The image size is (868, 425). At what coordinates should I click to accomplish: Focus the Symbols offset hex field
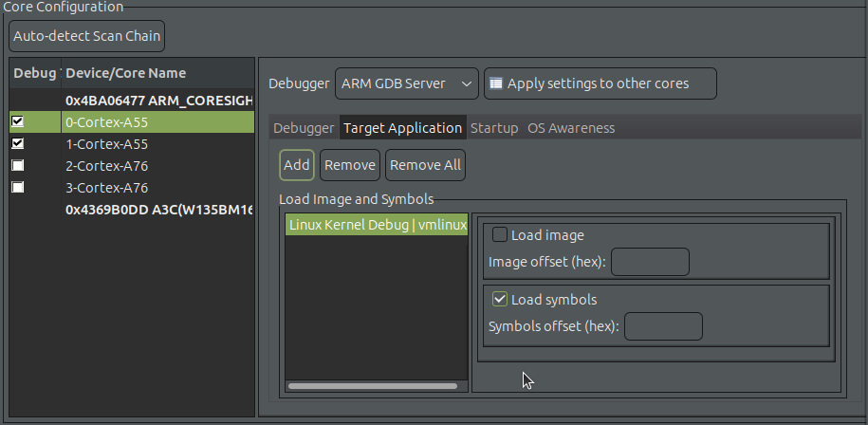coord(663,326)
